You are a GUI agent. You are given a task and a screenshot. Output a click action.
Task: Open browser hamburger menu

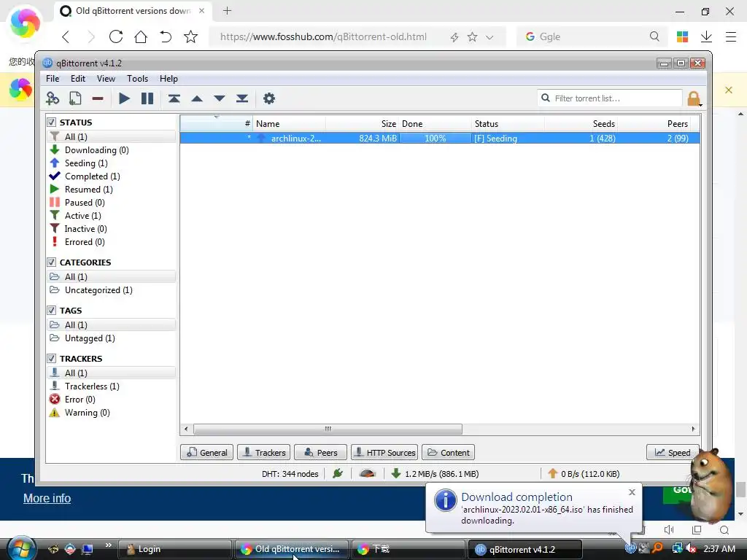pos(731,36)
